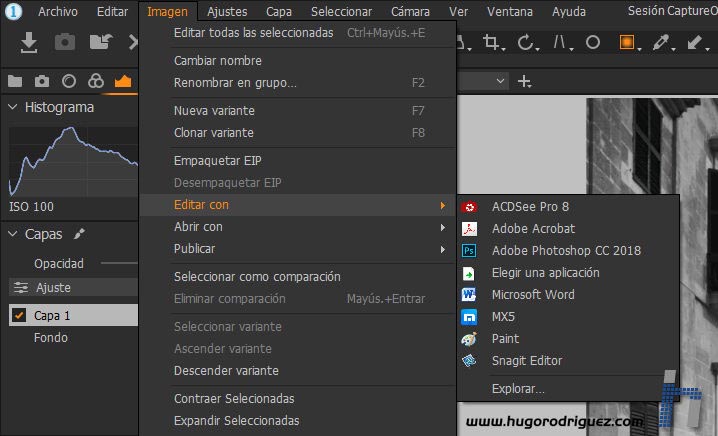
Task: Click the camera Capture icon in toolbar
Action: 65,42
